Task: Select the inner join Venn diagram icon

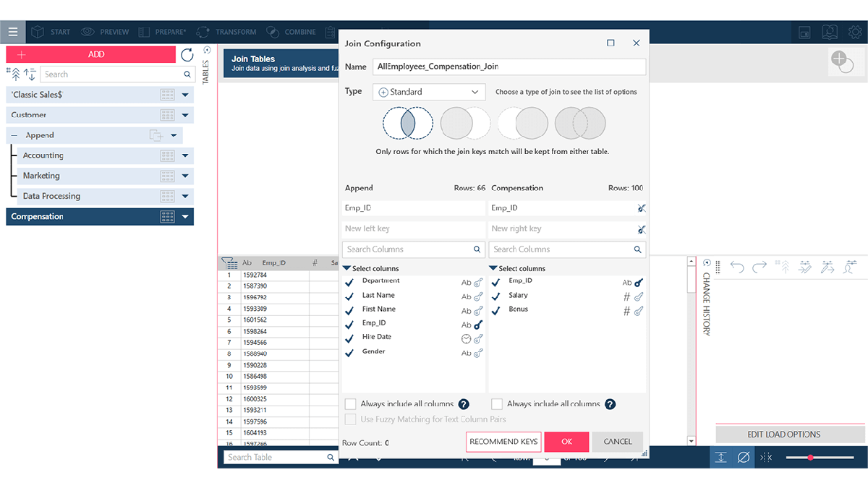Action: click(x=407, y=123)
